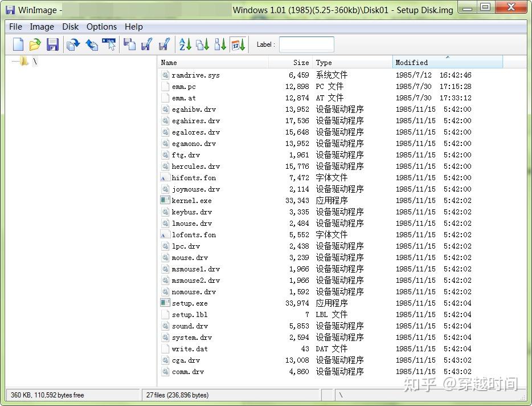Create a new disk image
Image resolution: width=532 pixels, height=406 pixels.
(x=18, y=44)
